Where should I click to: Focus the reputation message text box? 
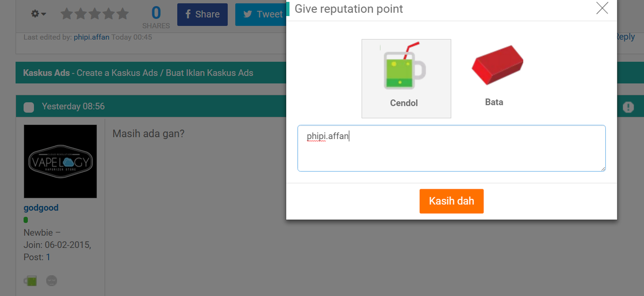coord(451,148)
